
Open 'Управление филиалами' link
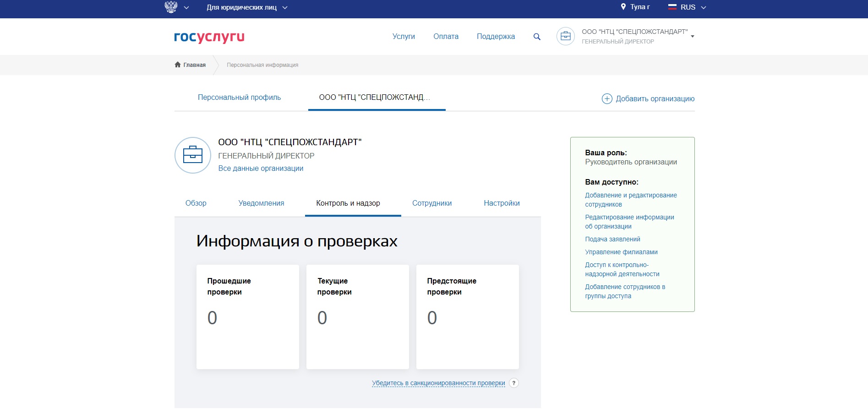click(621, 252)
